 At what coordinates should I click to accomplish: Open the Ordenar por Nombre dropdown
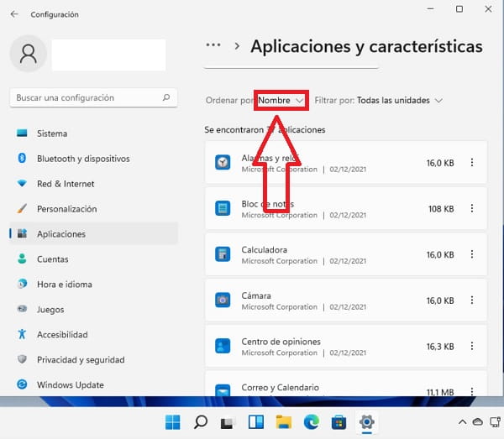click(281, 101)
